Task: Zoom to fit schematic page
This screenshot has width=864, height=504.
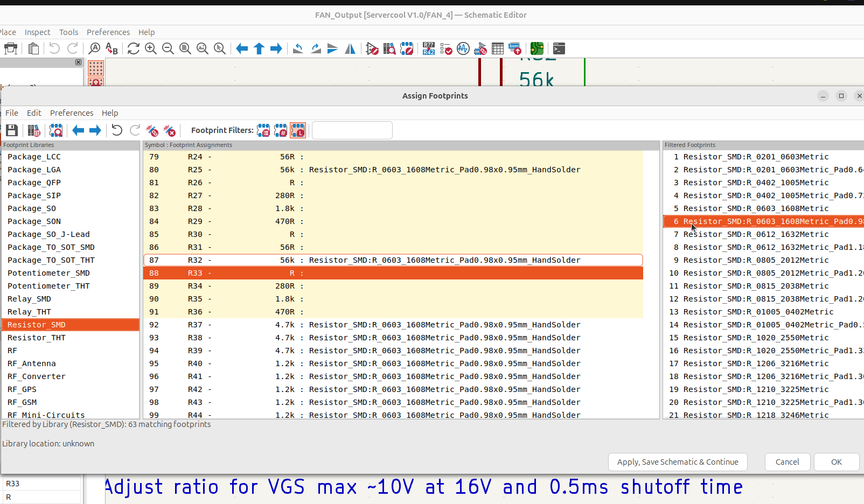Action: (x=185, y=49)
